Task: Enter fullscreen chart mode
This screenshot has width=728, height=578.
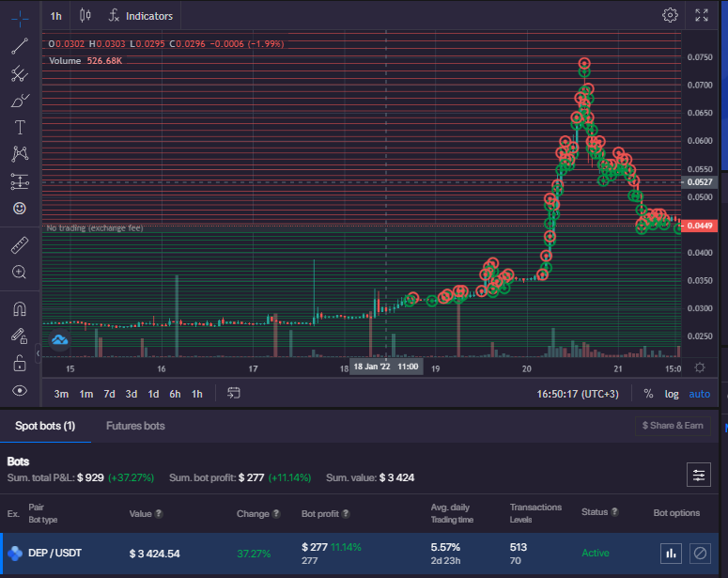Action: (702, 15)
